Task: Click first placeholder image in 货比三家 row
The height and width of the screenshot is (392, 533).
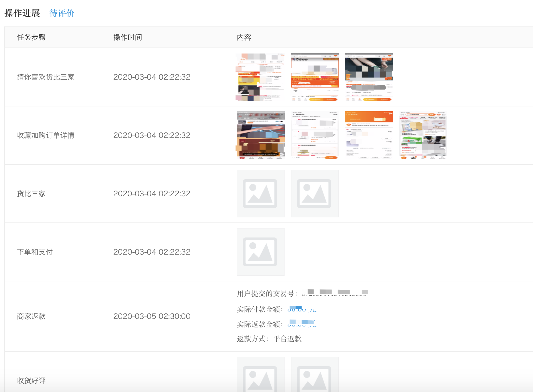Action: point(260,194)
